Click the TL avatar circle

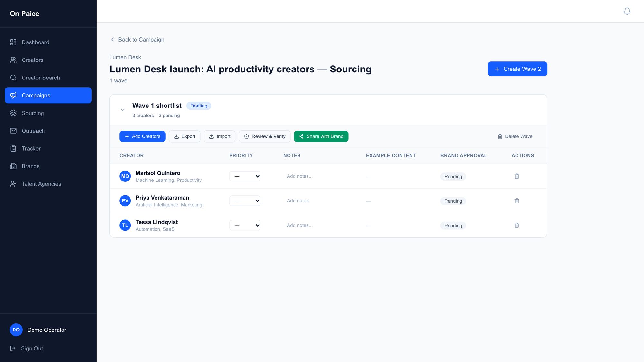(x=125, y=225)
